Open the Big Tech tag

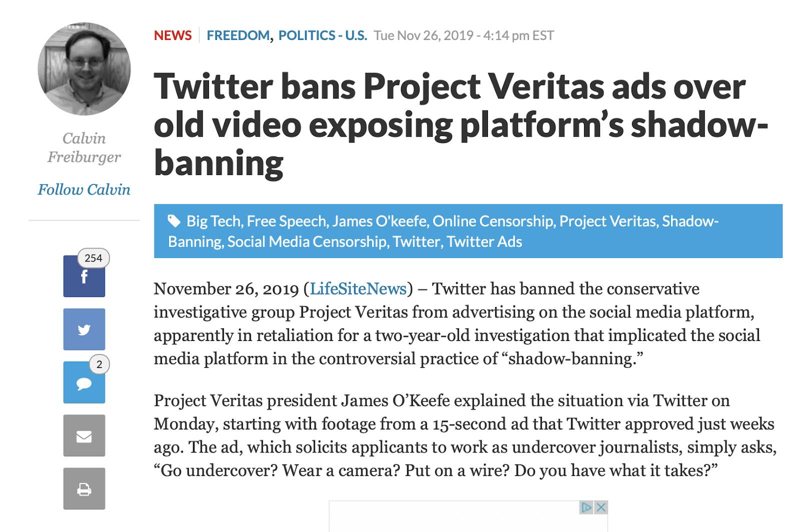click(x=213, y=221)
